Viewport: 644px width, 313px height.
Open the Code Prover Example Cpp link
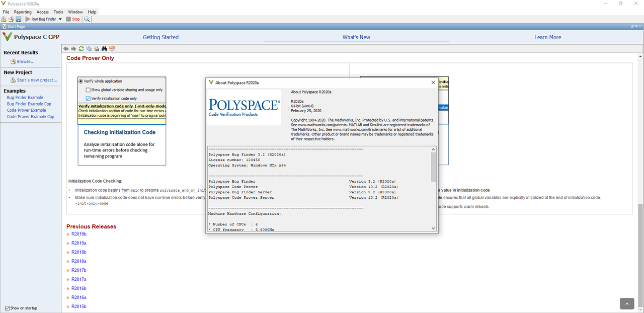[31, 117]
